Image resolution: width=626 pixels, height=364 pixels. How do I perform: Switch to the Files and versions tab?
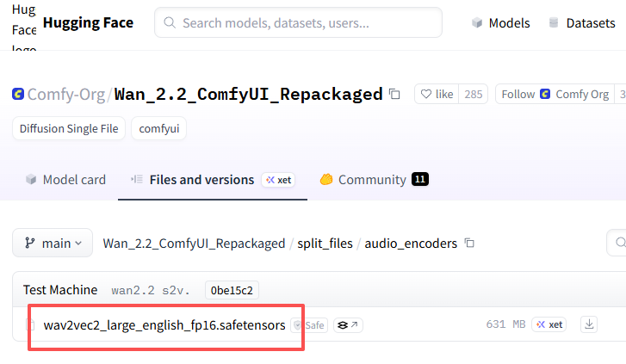[201, 180]
